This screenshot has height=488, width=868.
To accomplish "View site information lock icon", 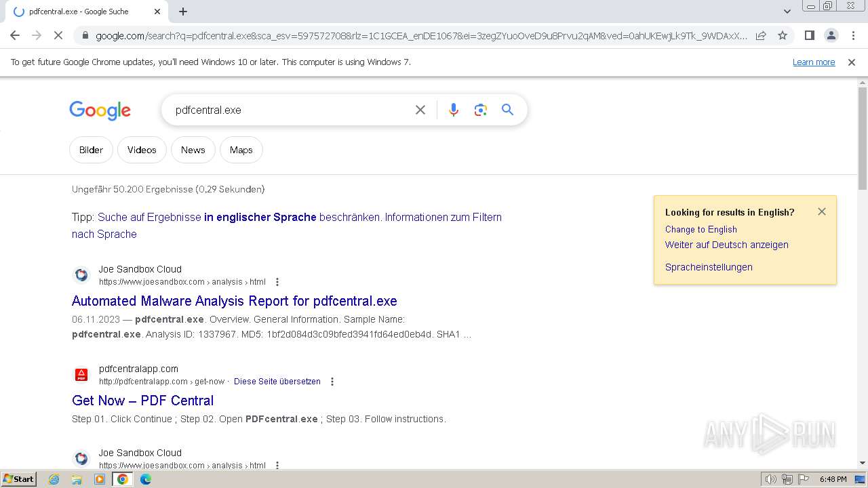I will pyautogui.click(x=85, y=36).
